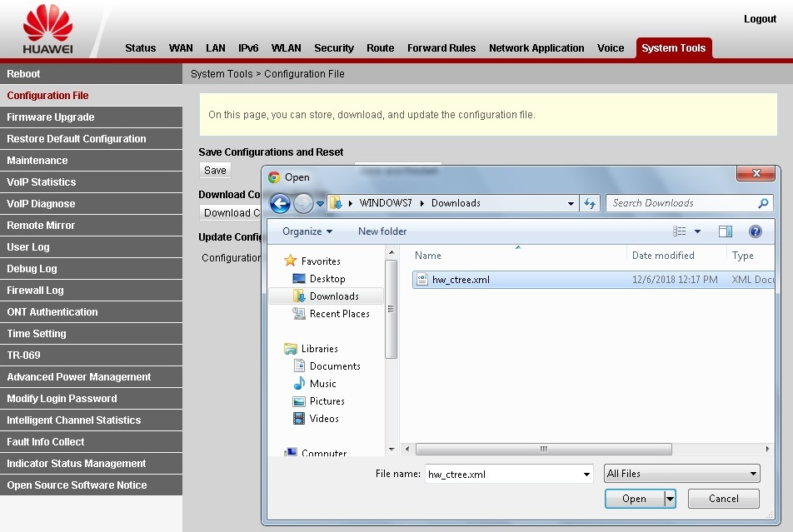
Task: Click the Search Downloads field
Action: point(683,203)
